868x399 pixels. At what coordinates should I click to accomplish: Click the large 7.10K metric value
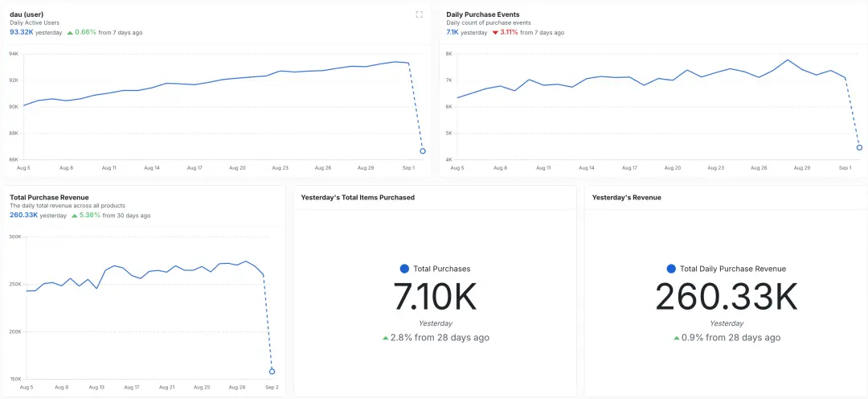point(435,297)
